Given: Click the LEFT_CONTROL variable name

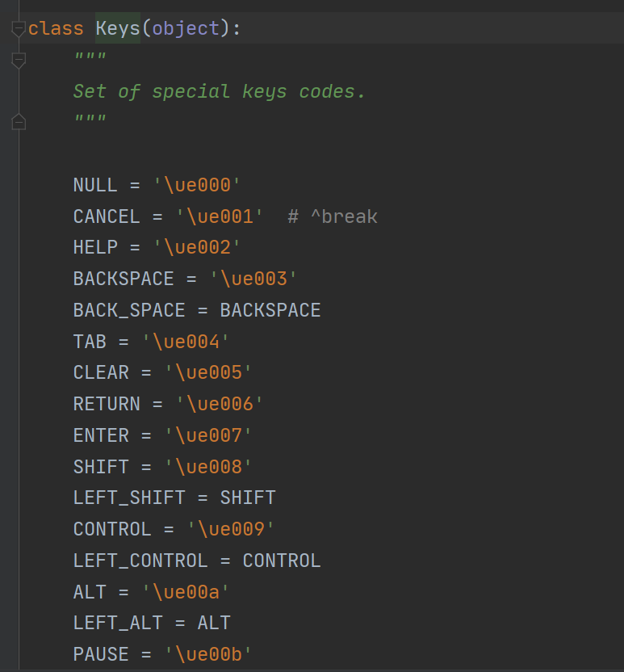Looking at the screenshot, I should pyautogui.click(x=140, y=561).
